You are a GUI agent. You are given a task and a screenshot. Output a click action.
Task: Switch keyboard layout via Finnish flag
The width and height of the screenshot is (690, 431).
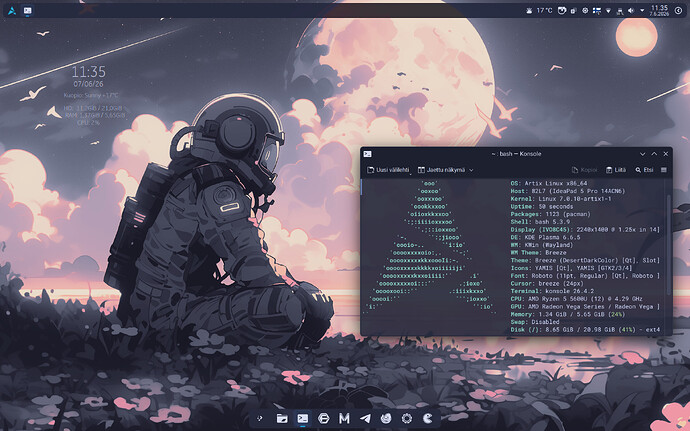(597, 11)
